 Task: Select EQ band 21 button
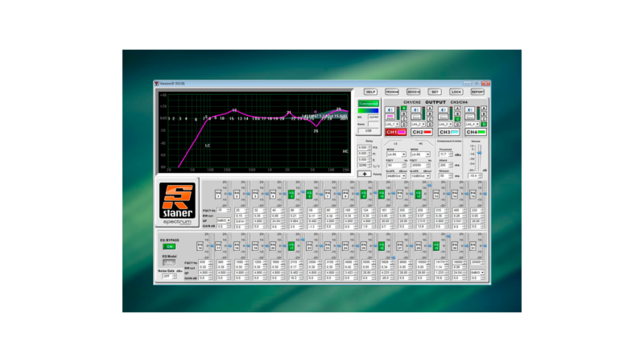(x=291, y=246)
